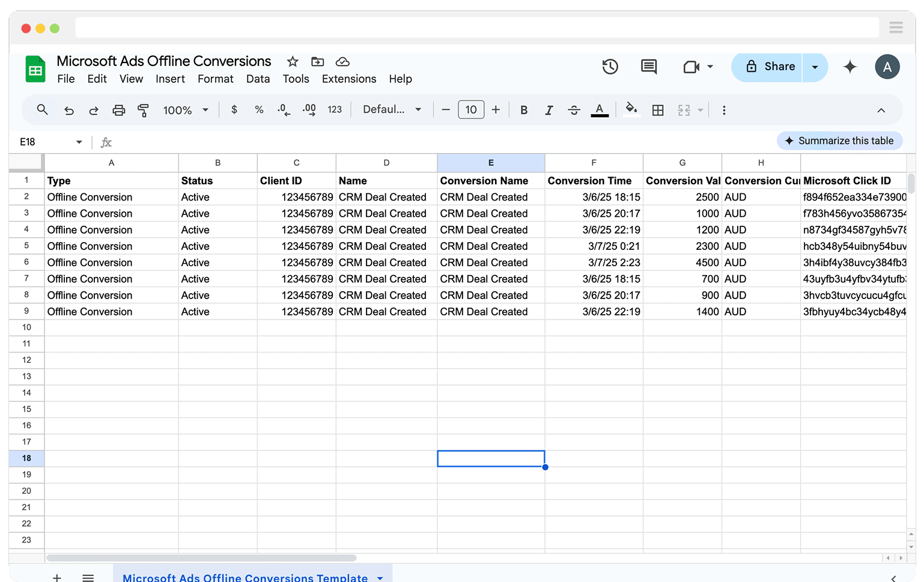The image size is (924, 582).
Task: Increase decimal places
Action: 309,110
